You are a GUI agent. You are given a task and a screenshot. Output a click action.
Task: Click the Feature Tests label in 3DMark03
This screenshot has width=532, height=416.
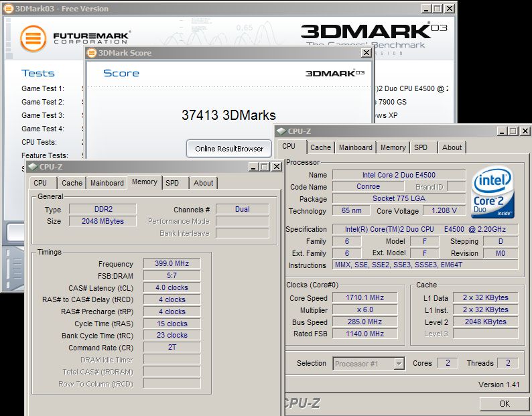point(45,155)
